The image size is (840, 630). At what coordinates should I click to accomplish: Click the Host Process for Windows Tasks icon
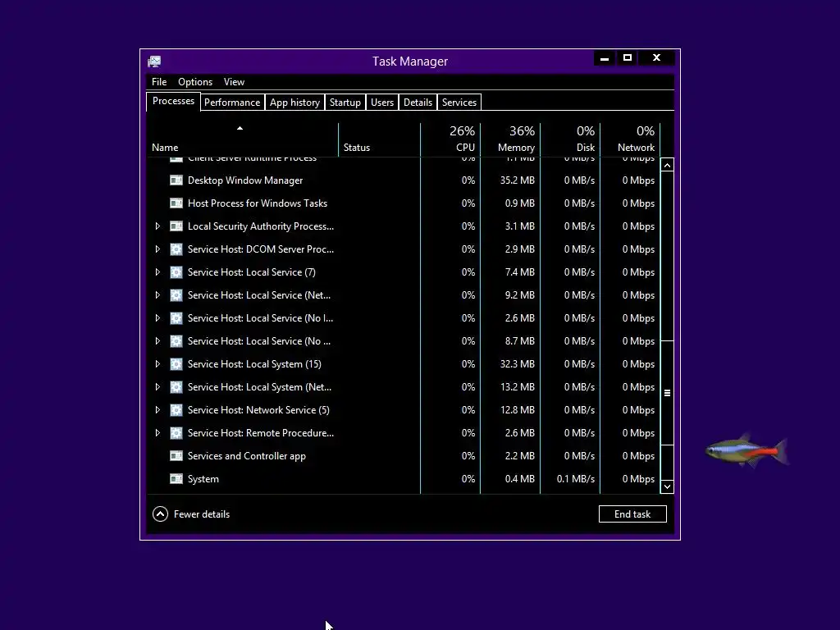coord(176,203)
